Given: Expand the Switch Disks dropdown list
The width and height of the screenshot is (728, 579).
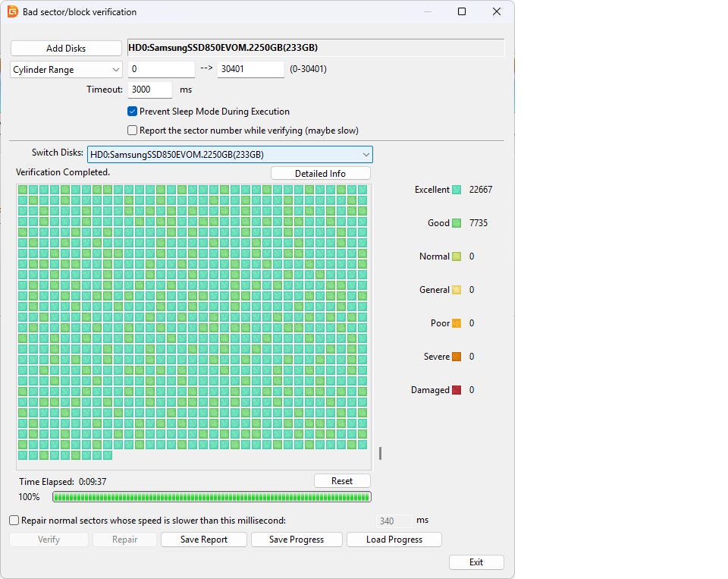Looking at the screenshot, I should click(x=230, y=155).
